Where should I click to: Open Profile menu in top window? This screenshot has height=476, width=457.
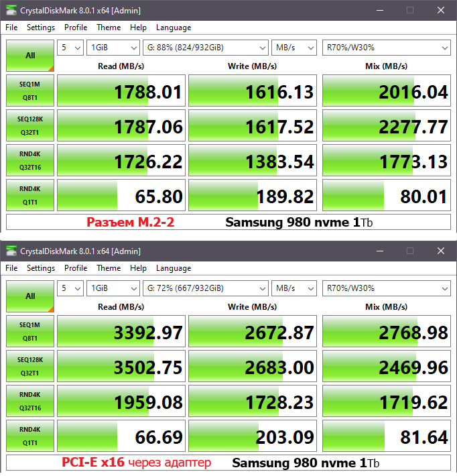coord(76,27)
